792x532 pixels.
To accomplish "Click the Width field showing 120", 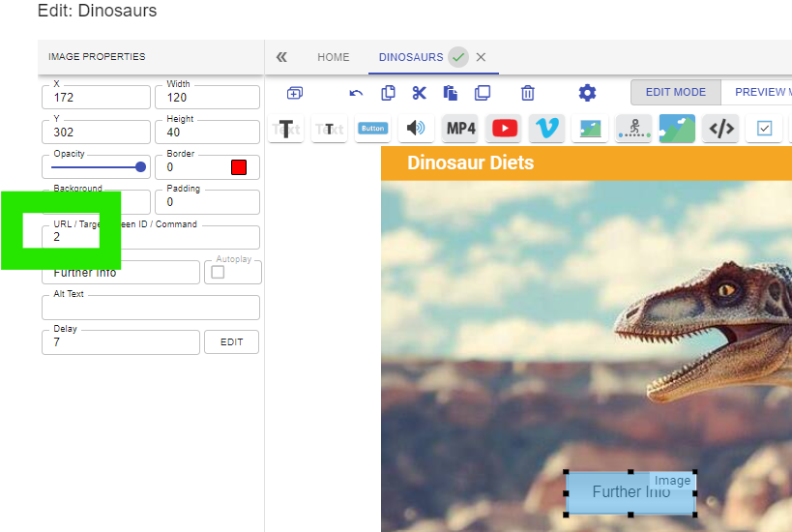I will (x=207, y=97).
